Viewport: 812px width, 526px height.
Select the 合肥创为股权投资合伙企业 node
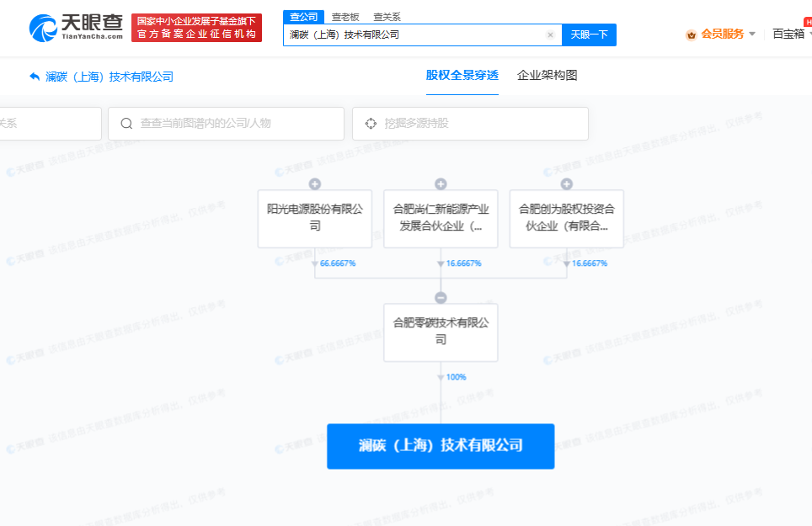point(567,218)
